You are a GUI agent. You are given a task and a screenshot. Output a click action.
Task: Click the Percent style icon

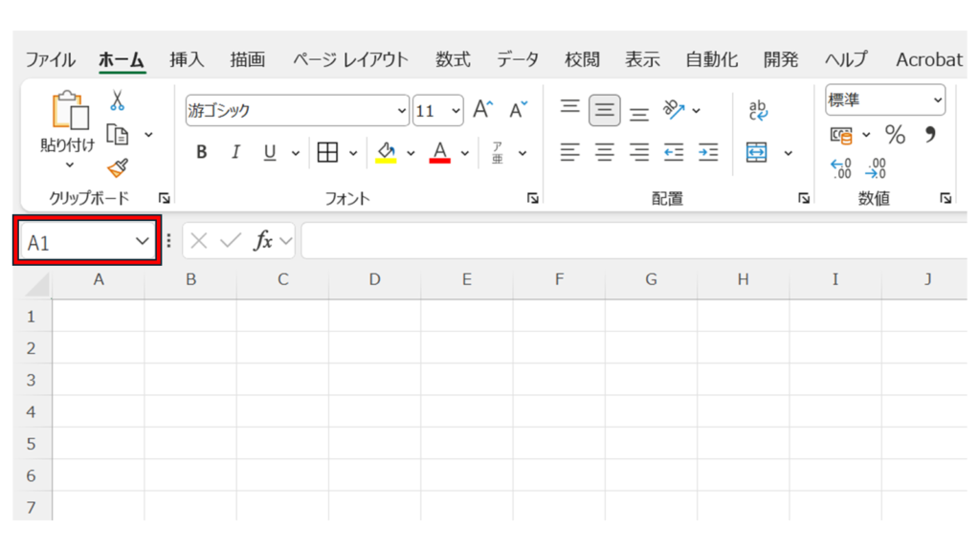[x=895, y=134]
